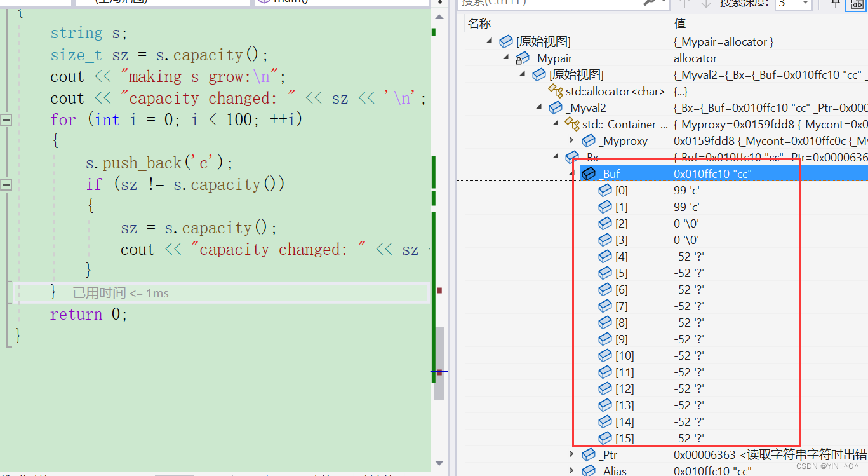Click the cube icon for element [2]
This screenshot has height=476, width=868.
[605, 224]
